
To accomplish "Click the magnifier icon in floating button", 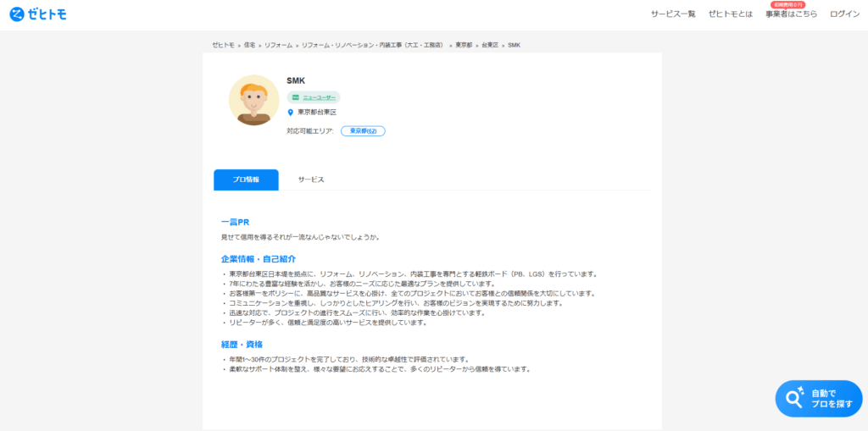I will pyautogui.click(x=794, y=398).
